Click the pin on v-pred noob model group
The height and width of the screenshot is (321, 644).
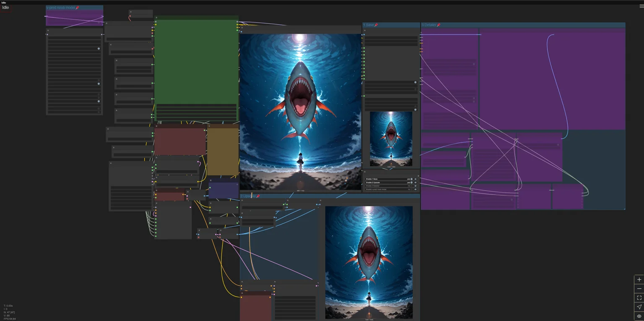(77, 8)
